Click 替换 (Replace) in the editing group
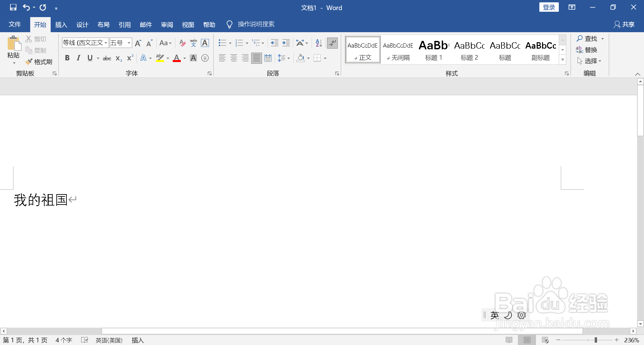Image resolution: width=644 pixels, height=345 pixels. click(x=587, y=50)
